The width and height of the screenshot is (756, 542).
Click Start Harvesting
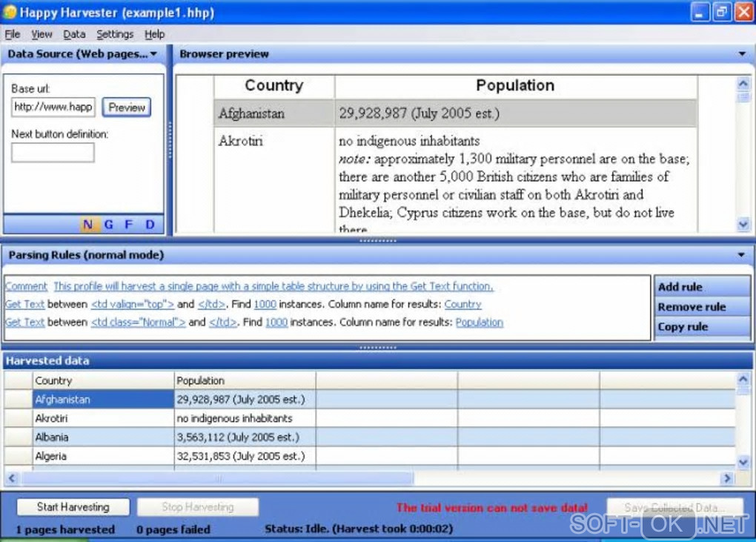pyautogui.click(x=73, y=507)
